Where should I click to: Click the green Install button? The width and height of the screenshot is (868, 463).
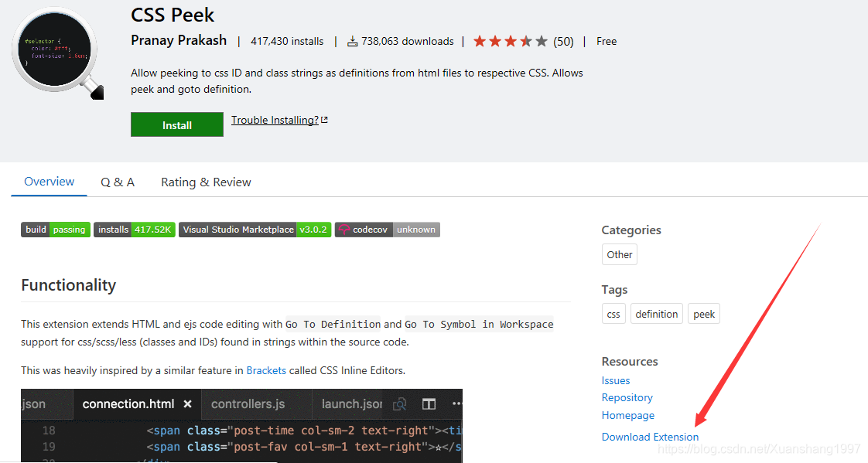[x=177, y=125]
